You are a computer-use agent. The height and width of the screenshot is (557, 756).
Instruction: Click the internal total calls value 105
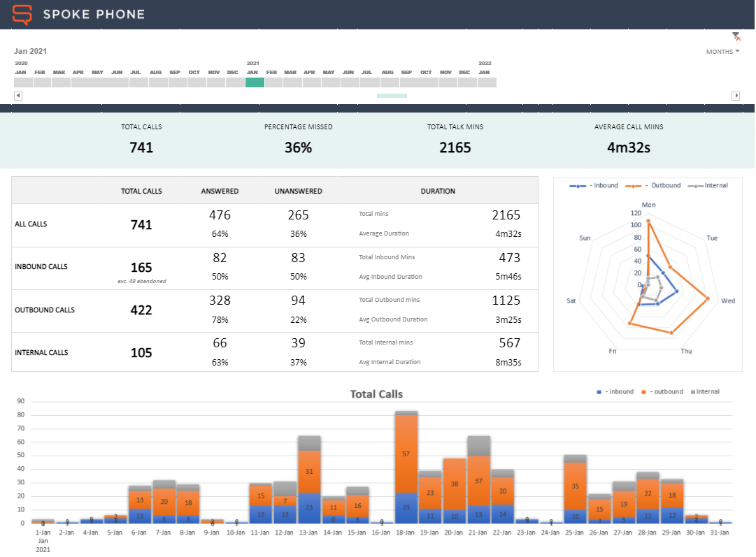click(x=141, y=353)
